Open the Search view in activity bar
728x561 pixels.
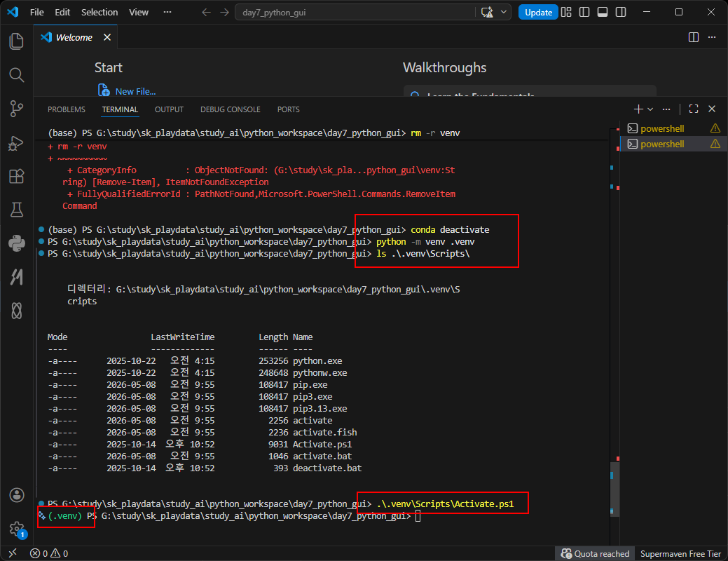17,75
